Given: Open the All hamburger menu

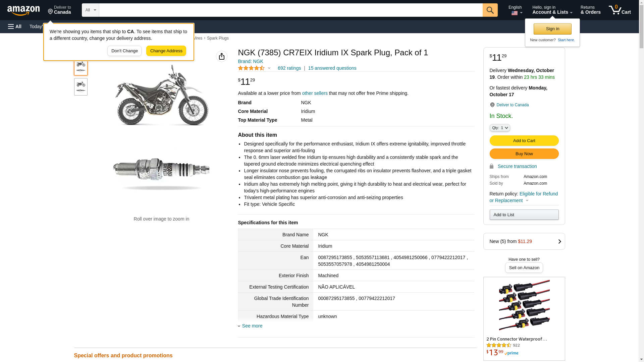Looking at the screenshot, I should (15, 26).
